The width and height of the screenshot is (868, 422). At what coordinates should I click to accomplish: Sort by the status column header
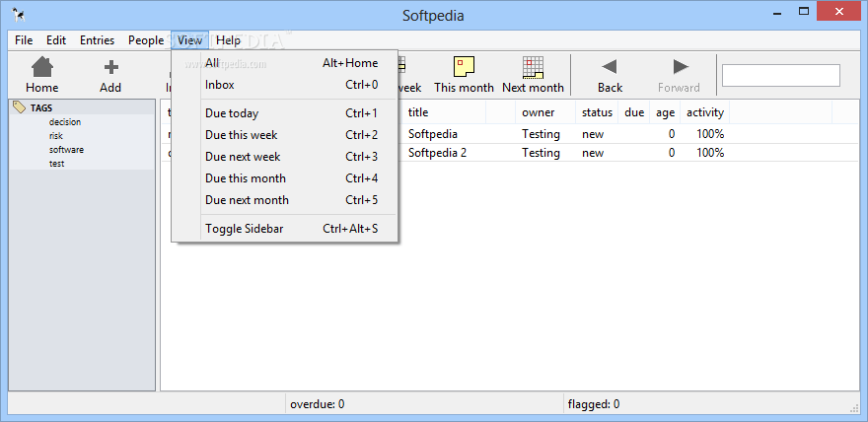pyautogui.click(x=597, y=112)
